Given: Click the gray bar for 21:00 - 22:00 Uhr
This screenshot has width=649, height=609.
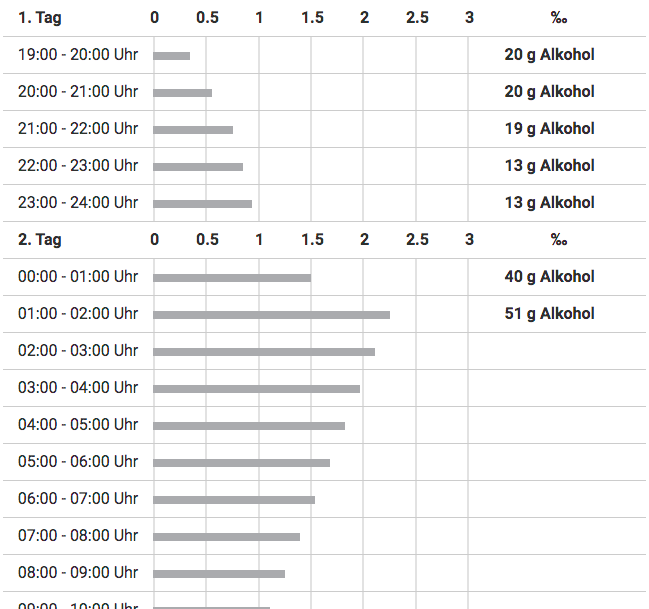Looking at the screenshot, I should pos(193,130).
